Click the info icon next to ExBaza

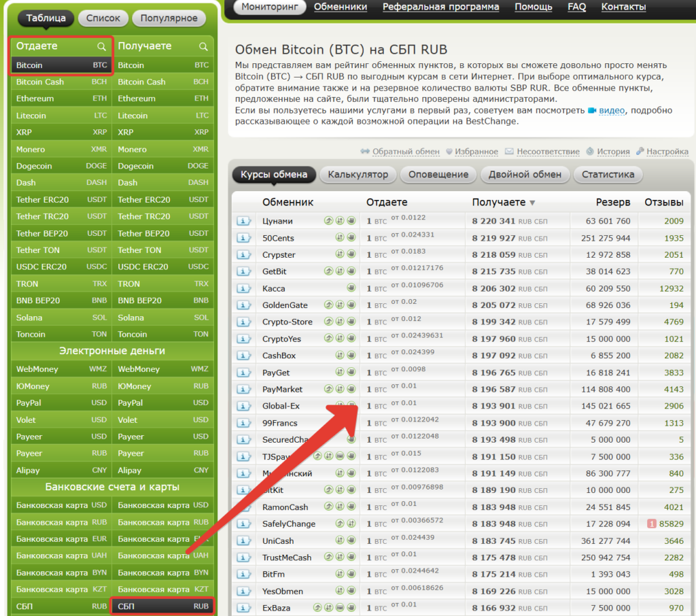pyautogui.click(x=244, y=608)
